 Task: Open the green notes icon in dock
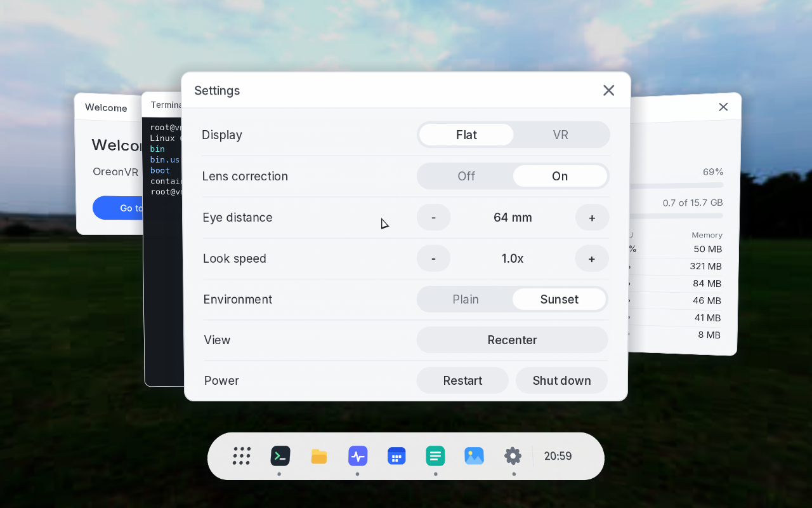[x=435, y=456]
